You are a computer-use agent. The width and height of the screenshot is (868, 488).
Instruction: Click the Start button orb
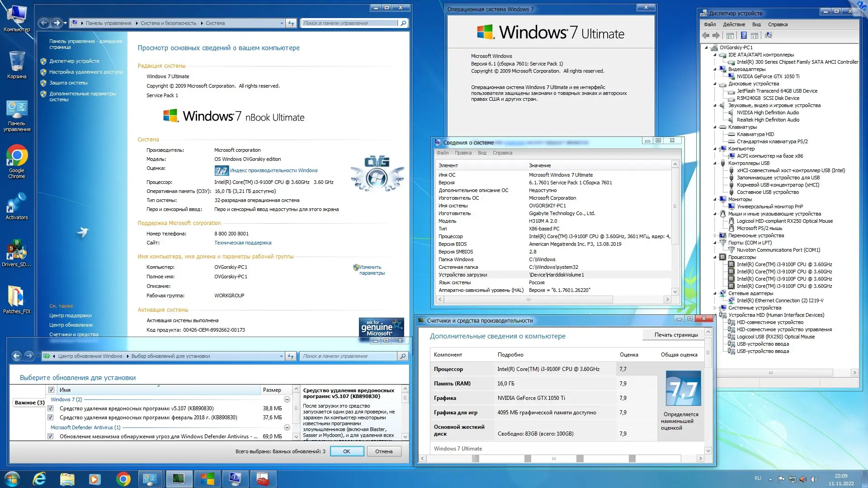(x=12, y=479)
